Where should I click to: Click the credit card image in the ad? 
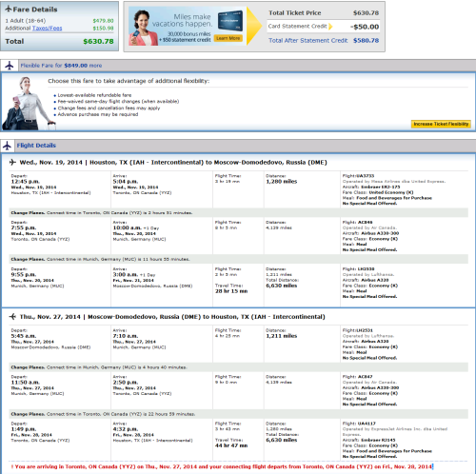[x=230, y=21]
